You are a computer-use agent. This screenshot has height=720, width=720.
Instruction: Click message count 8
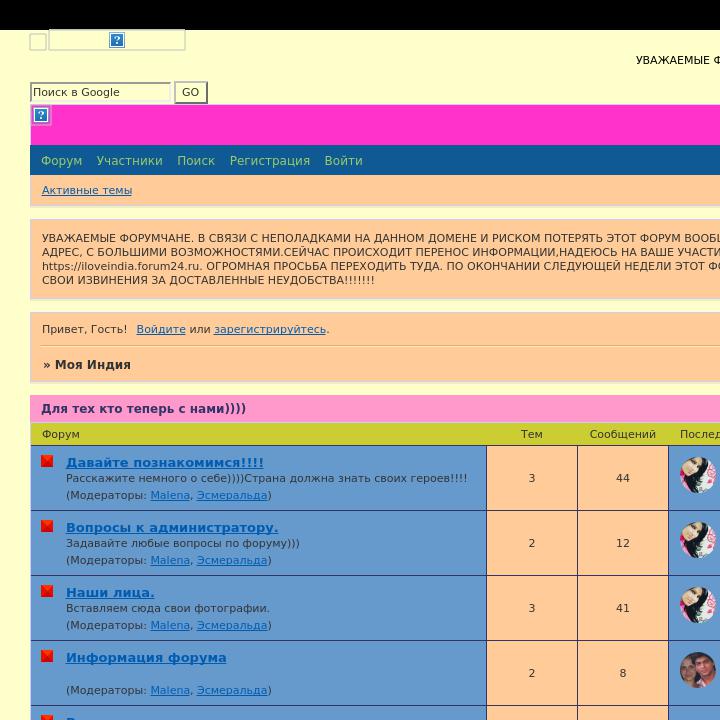coord(623,673)
